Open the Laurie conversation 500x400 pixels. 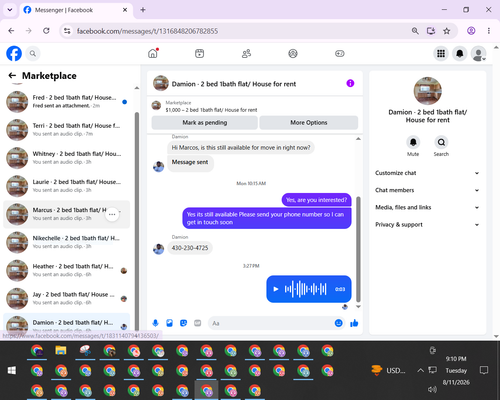[x=67, y=186]
